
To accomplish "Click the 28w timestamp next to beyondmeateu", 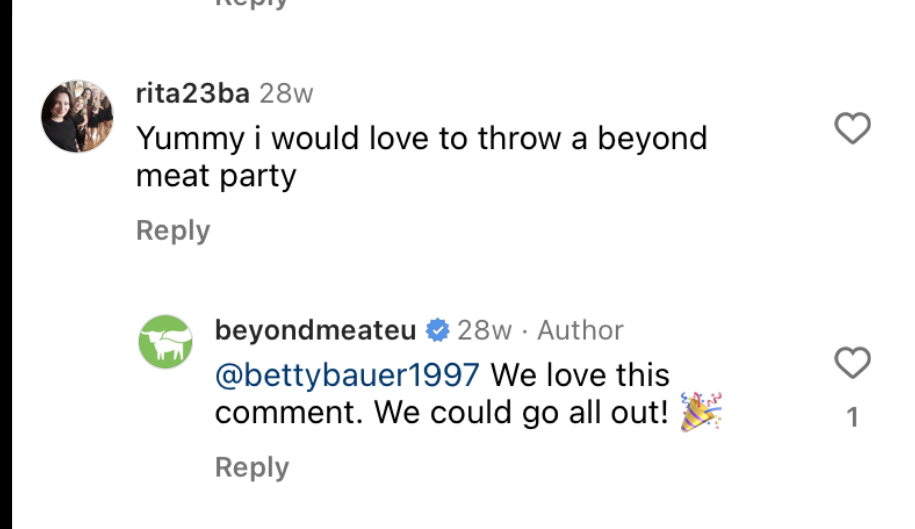I will click(485, 330).
